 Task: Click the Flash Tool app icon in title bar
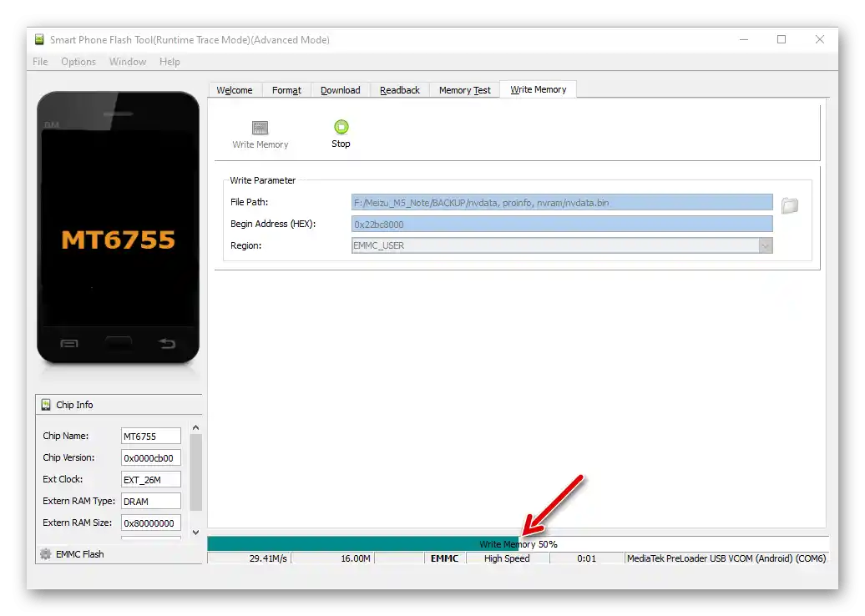point(39,40)
